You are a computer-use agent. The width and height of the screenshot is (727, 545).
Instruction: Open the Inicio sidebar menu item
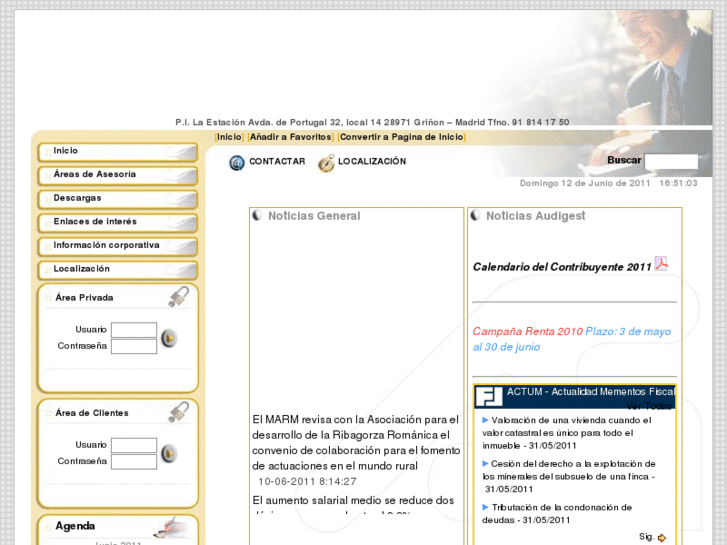point(118,152)
